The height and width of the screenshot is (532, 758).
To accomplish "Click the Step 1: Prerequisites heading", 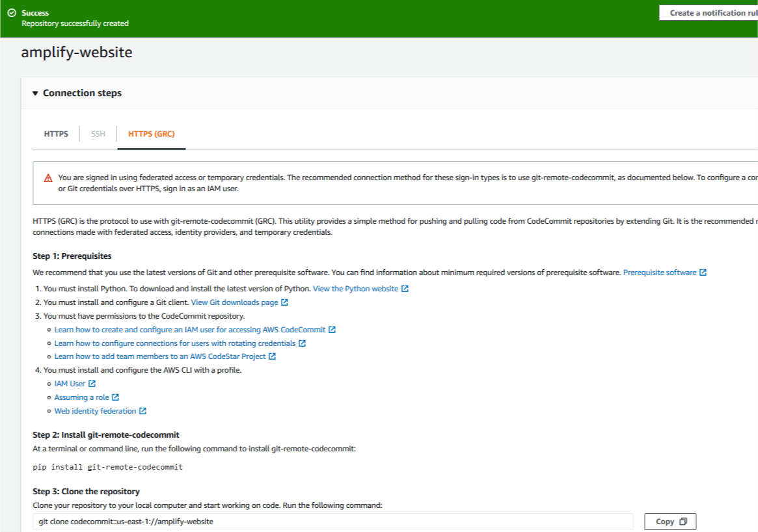I will pos(72,256).
